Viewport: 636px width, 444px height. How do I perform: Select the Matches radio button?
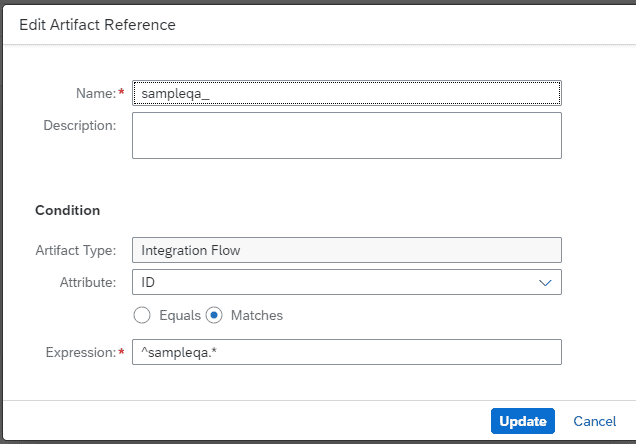point(214,315)
